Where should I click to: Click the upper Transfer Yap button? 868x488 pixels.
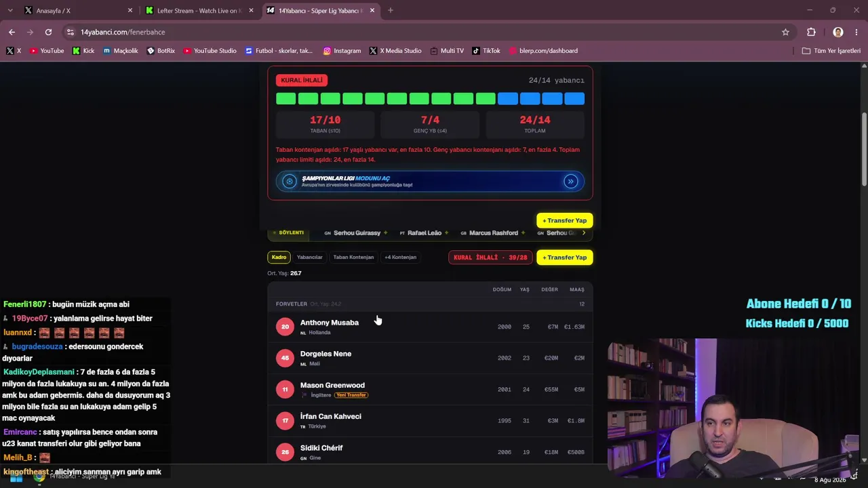tap(564, 220)
